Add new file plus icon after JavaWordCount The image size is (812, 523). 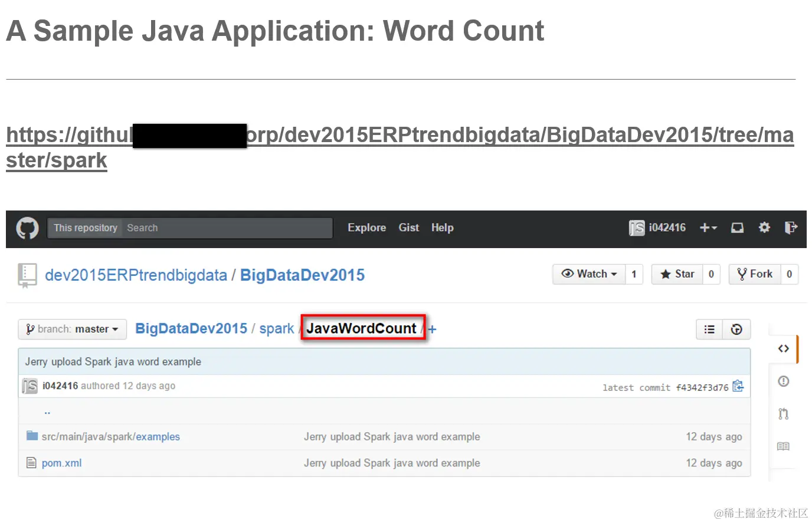(432, 330)
